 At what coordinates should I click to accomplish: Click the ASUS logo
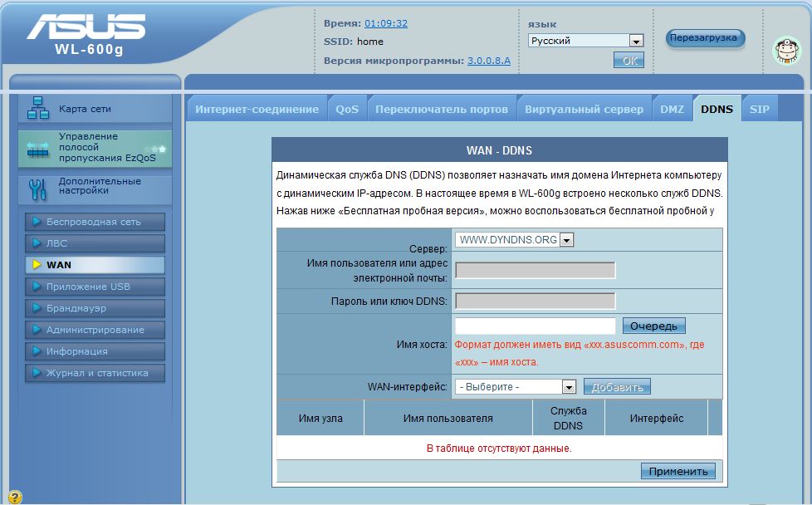(x=86, y=27)
